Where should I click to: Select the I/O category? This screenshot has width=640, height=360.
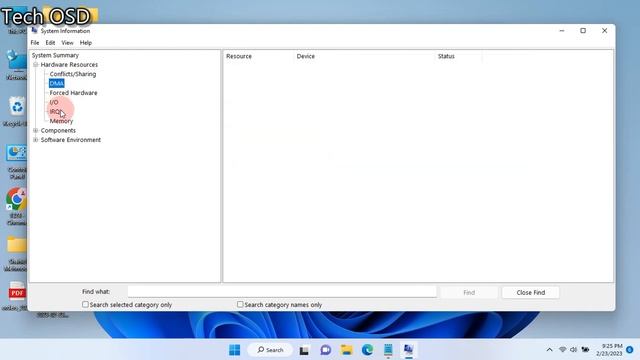[54, 102]
